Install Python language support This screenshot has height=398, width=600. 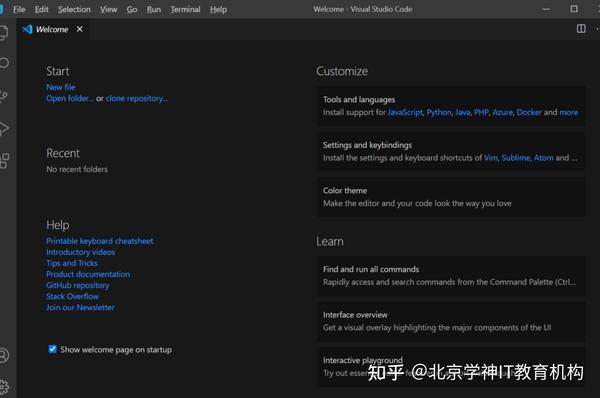[439, 113]
